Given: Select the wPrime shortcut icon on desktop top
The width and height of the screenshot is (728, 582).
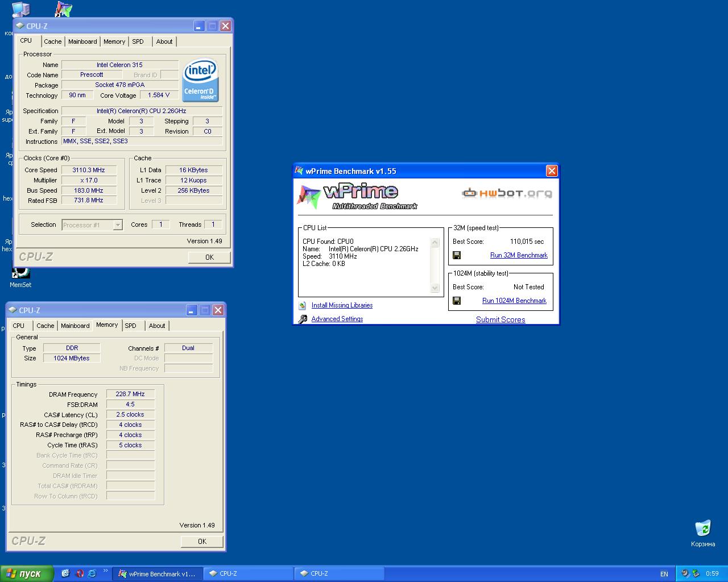Looking at the screenshot, I should pos(63,9).
